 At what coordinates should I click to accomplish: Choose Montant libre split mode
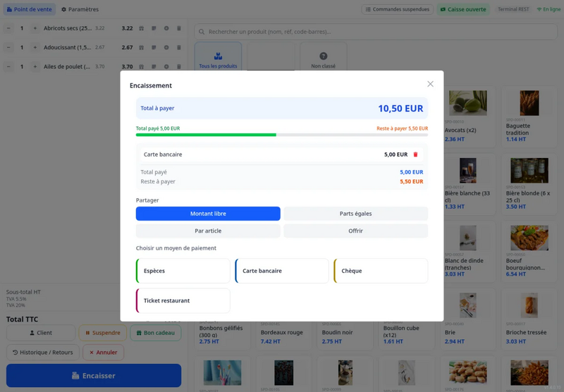[x=208, y=214]
